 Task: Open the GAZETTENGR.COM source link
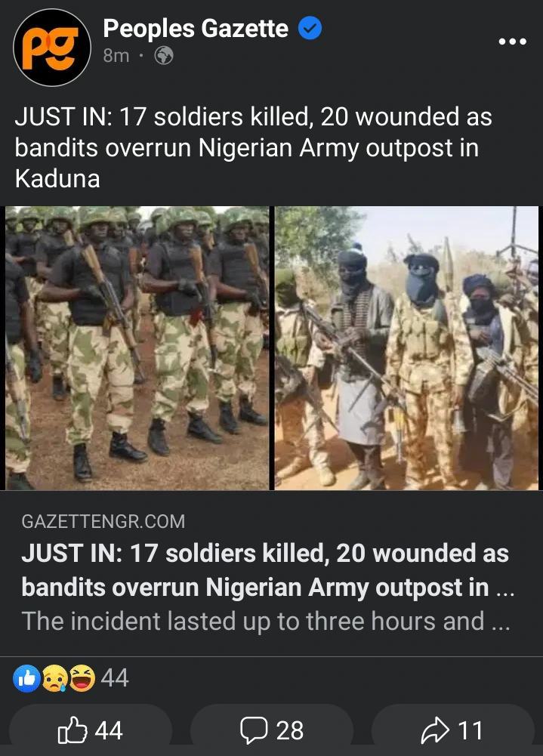103,522
